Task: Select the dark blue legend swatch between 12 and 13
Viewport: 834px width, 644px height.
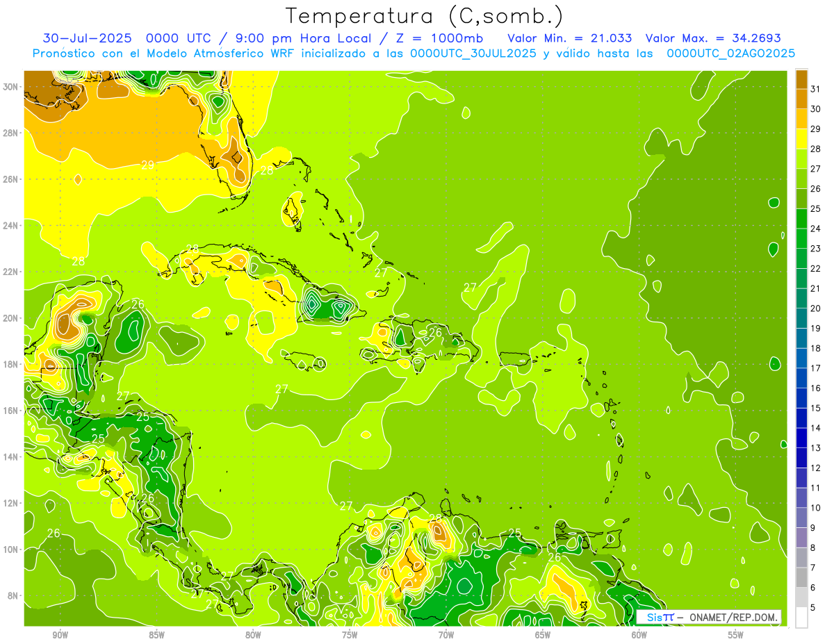Action: (x=801, y=458)
